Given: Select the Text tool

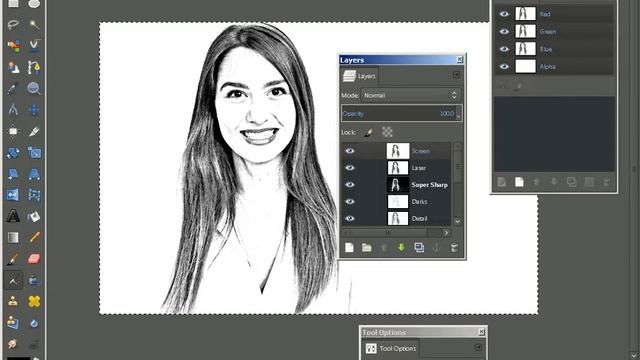Looking at the screenshot, I should tap(13, 216).
